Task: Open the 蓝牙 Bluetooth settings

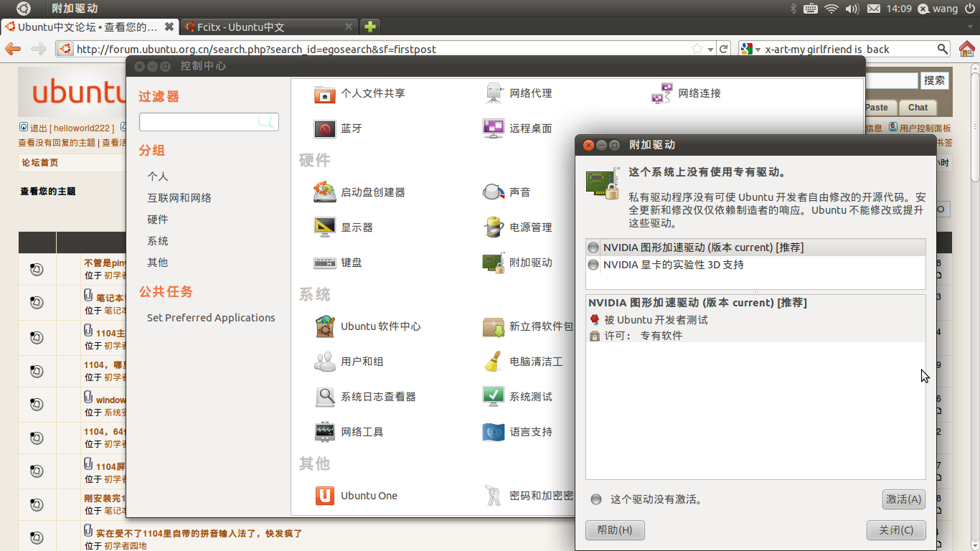Action: pyautogui.click(x=338, y=128)
